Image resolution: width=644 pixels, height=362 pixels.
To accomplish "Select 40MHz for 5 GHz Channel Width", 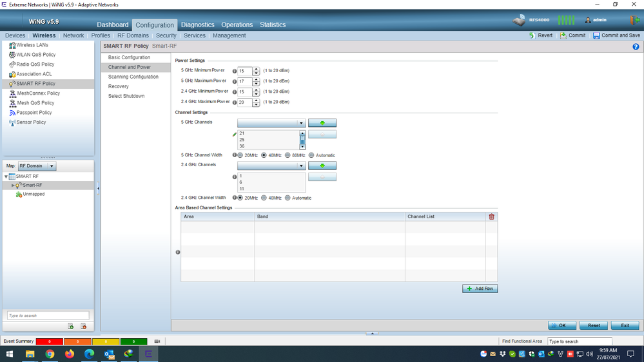I will tap(264, 155).
